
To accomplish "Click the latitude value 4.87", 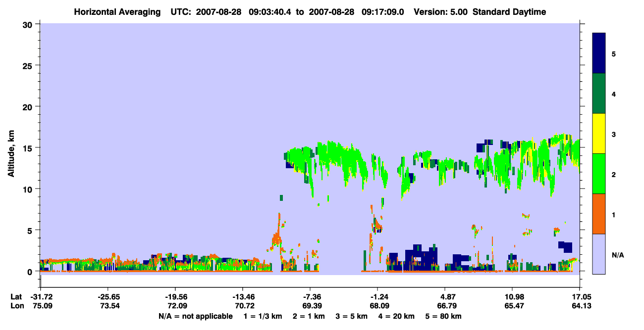I will tap(445, 297).
